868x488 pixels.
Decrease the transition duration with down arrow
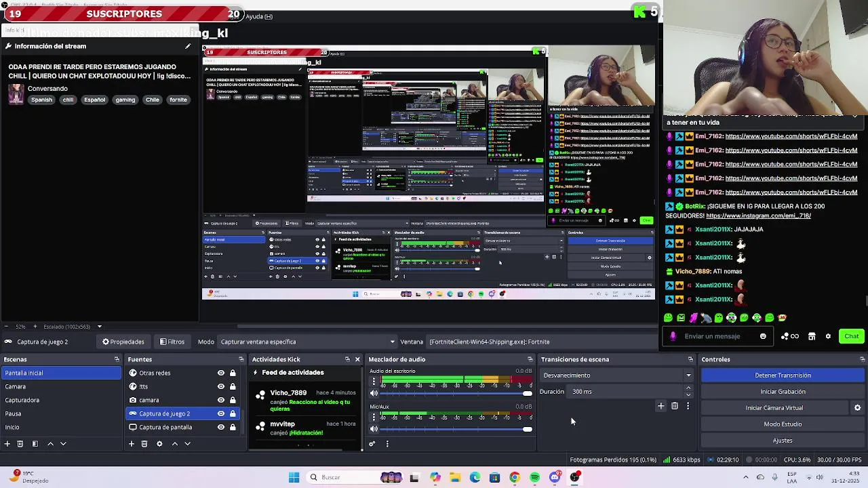point(688,395)
